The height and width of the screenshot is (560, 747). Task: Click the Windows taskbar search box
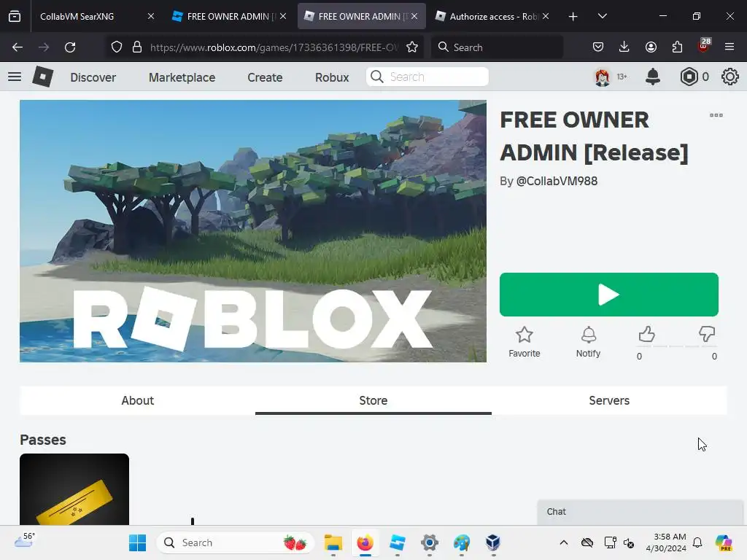pyautogui.click(x=236, y=542)
